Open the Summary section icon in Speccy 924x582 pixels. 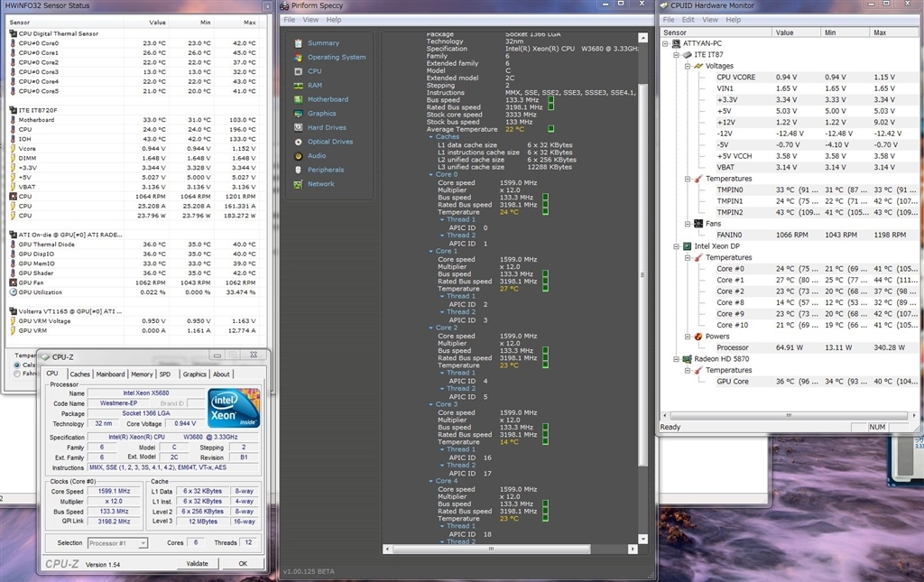[298, 43]
